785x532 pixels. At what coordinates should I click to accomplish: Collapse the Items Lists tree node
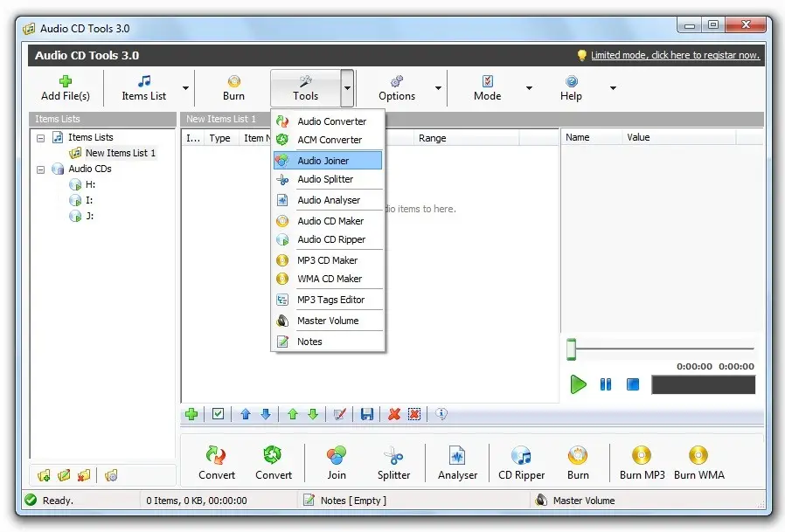coord(40,138)
